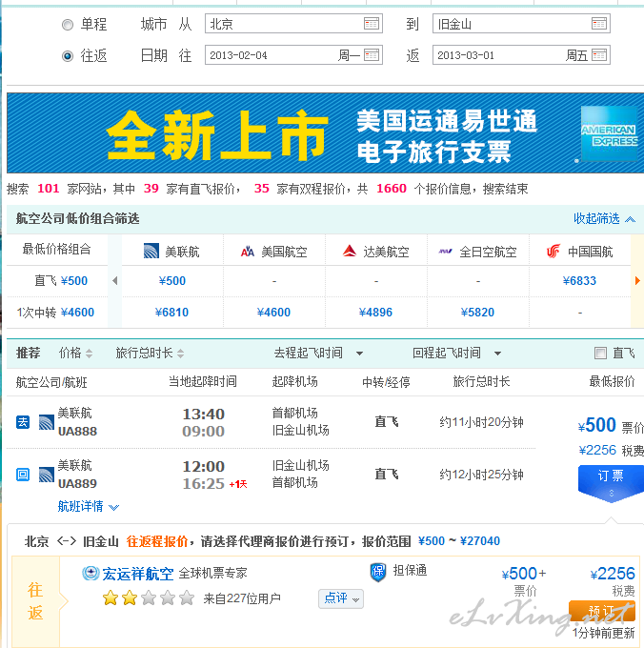Select lowest direct price ¥500 in 最低价格组合

point(74,281)
